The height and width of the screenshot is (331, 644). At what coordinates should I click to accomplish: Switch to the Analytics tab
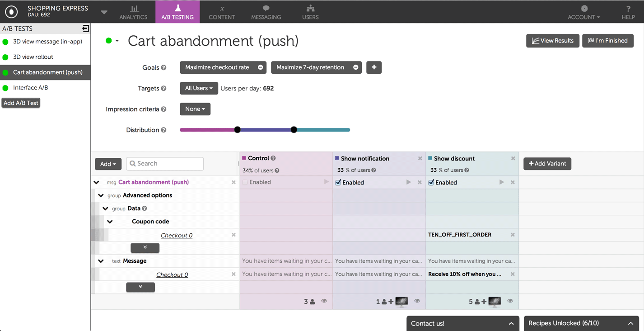click(x=133, y=12)
